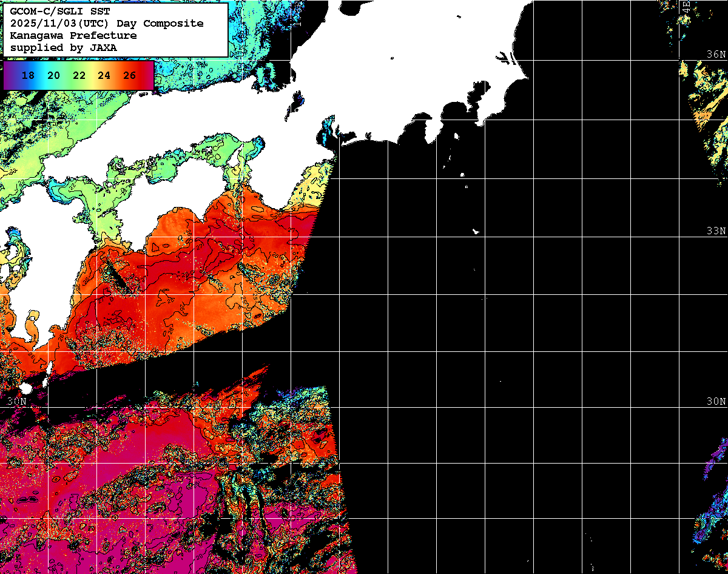This screenshot has height=574, width=728.
Task: Pick the 24 value on temperature legend
Action: [x=104, y=76]
